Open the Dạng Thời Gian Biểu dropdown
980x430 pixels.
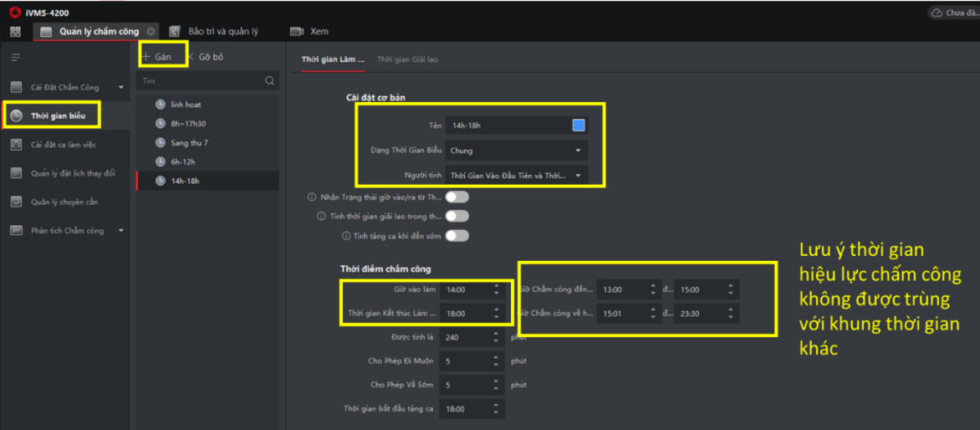tap(516, 151)
